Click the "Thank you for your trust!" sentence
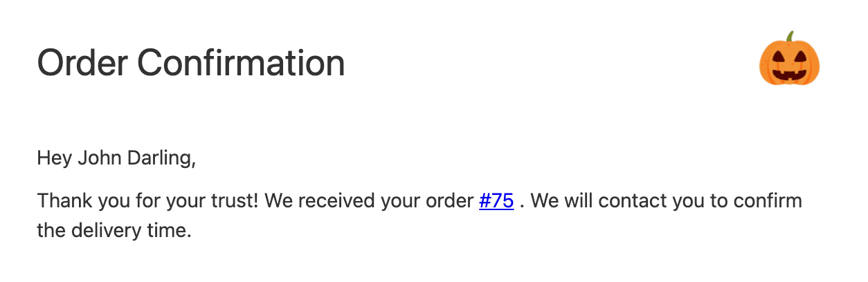 [147, 201]
